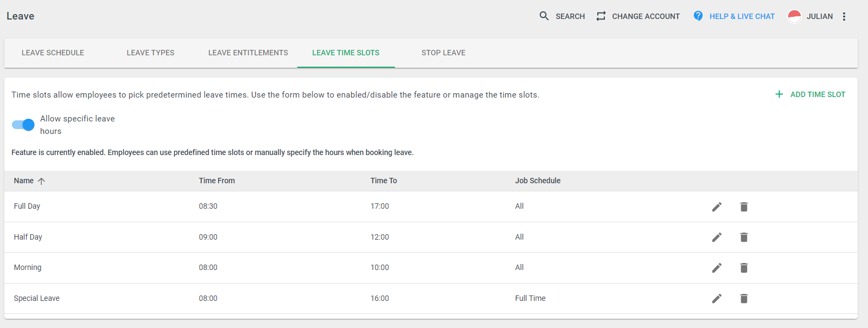The height and width of the screenshot is (328, 868).
Task: Click the SEARCH button label
Action: (x=570, y=16)
